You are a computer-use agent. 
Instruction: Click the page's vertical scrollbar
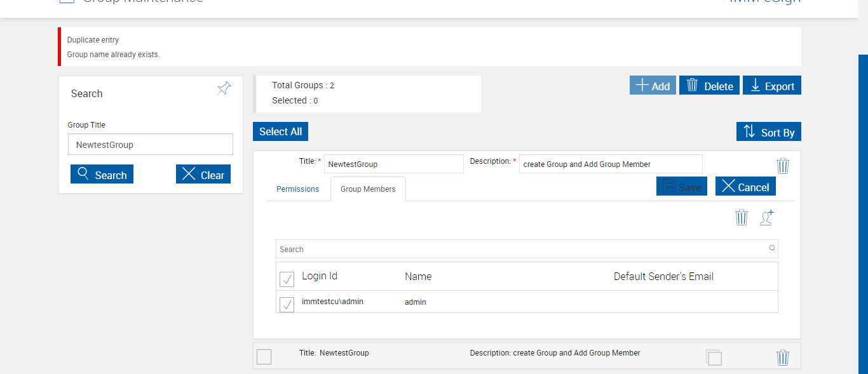click(x=863, y=210)
